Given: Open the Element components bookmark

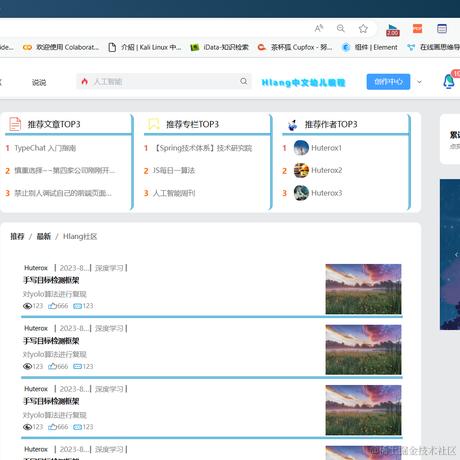Looking at the screenshot, I should point(370,47).
